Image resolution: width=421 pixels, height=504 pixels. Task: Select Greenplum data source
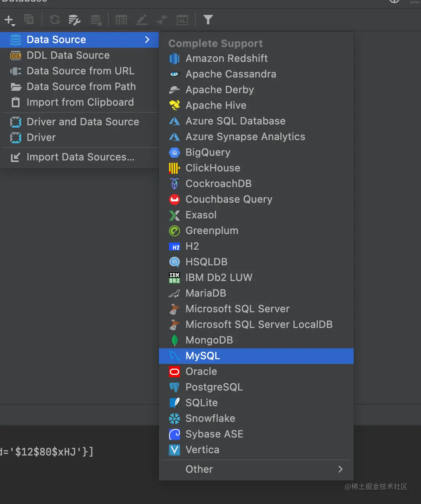tap(256, 230)
